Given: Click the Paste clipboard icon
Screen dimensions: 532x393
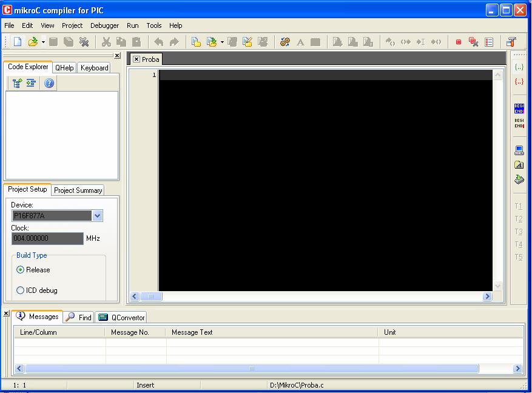Looking at the screenshot, I should 136,42.
